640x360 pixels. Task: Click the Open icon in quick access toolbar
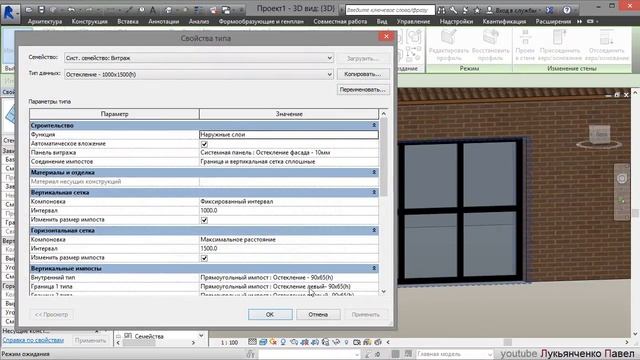pyautogui.click(x=29, y=9)
